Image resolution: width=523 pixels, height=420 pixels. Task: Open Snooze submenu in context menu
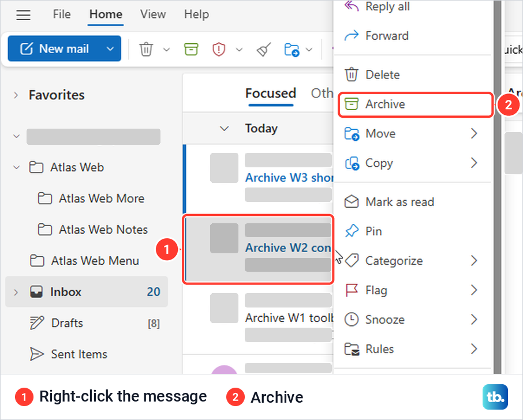[x=413, y=320]
